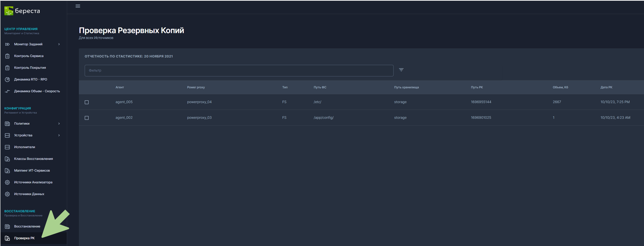Click the Фильтр input field

coord(239,70)
